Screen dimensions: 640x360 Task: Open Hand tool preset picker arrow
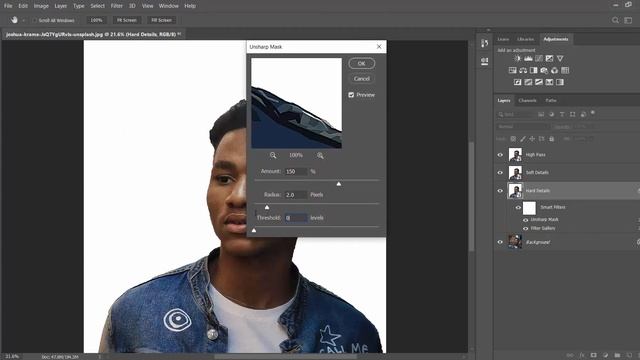tap(24, 20)
